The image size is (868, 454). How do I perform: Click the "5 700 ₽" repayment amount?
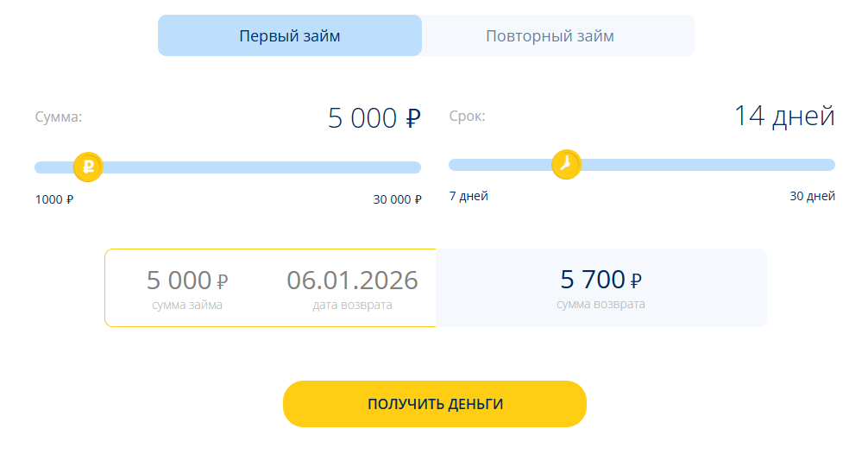click(601, 280)
